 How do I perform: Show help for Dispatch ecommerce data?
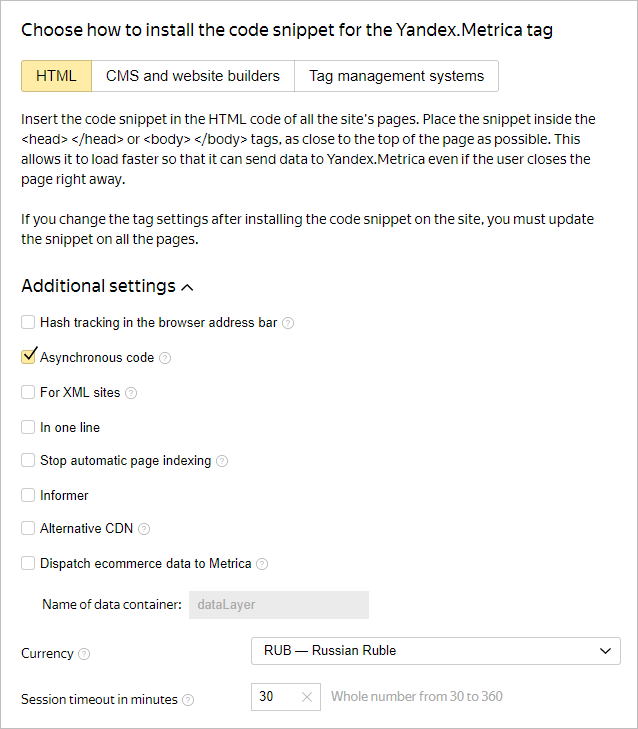[262, 564]
